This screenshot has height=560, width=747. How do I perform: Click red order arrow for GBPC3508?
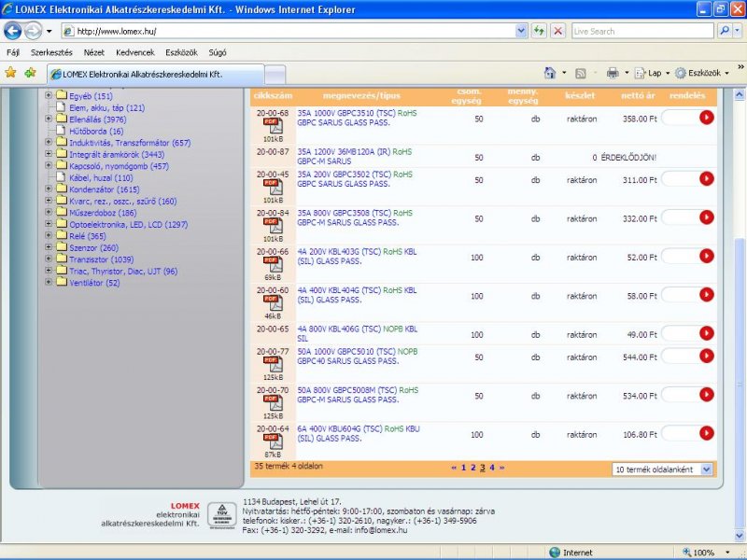click(707, 217)
